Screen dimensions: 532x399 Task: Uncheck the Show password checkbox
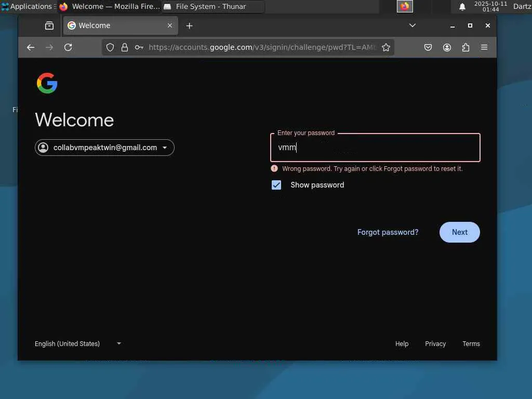click(x=276, y=185)
